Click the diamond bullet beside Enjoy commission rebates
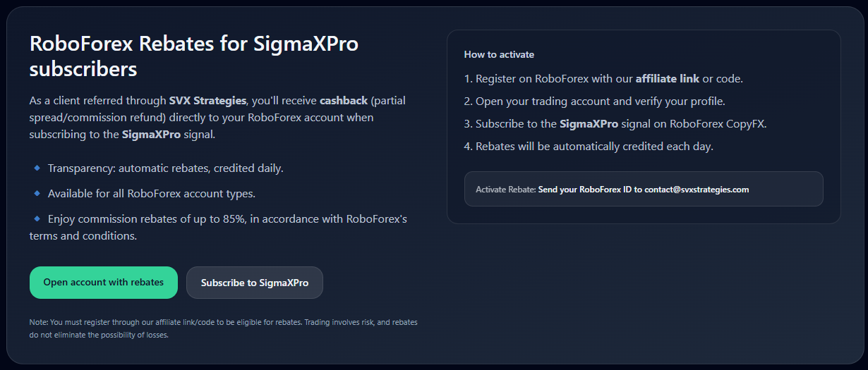The height and width of the screenshot is (370, 868). pyautogui.click(x=37, y=218)
